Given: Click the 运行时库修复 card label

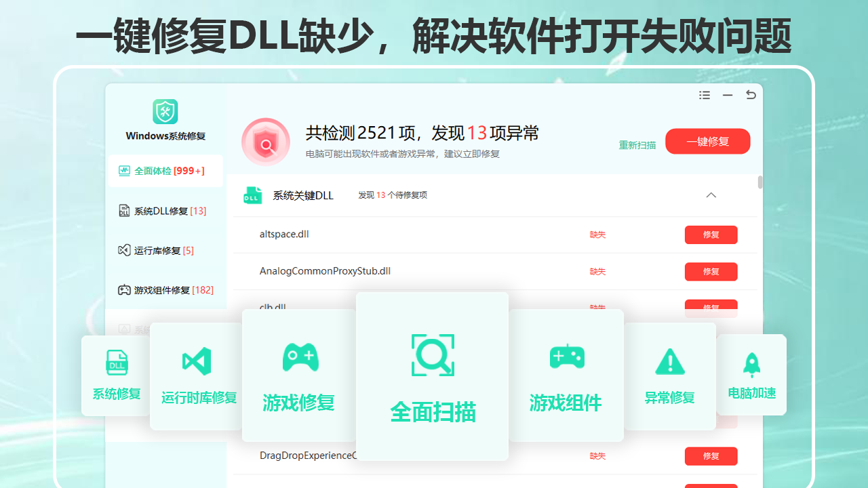Looking at the screenshot, I should (199, 397).
